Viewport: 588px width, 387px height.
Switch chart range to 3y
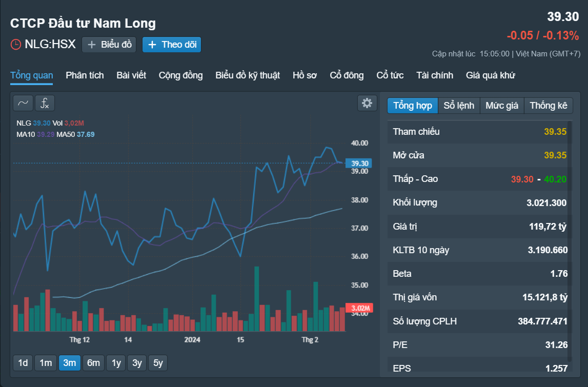coord(137,363)
